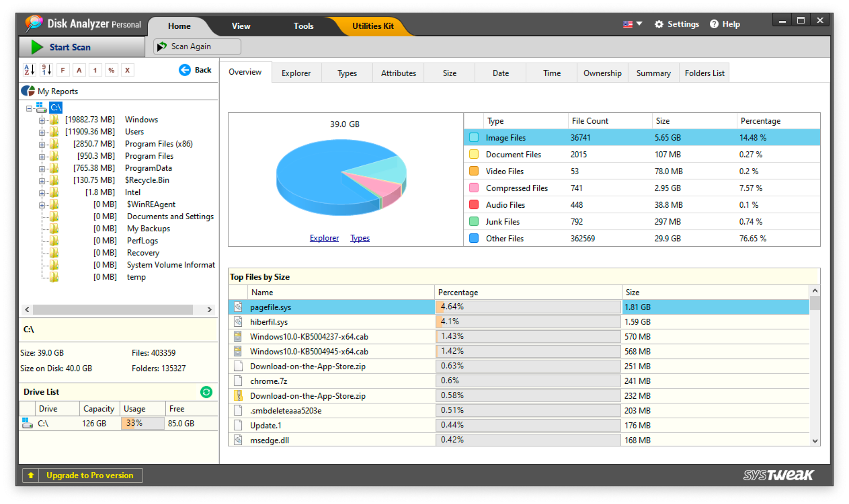The width and height of the screenshot is (849, 504).
Task: Click the msedge.dll file icon
Action: pos(238,440)
